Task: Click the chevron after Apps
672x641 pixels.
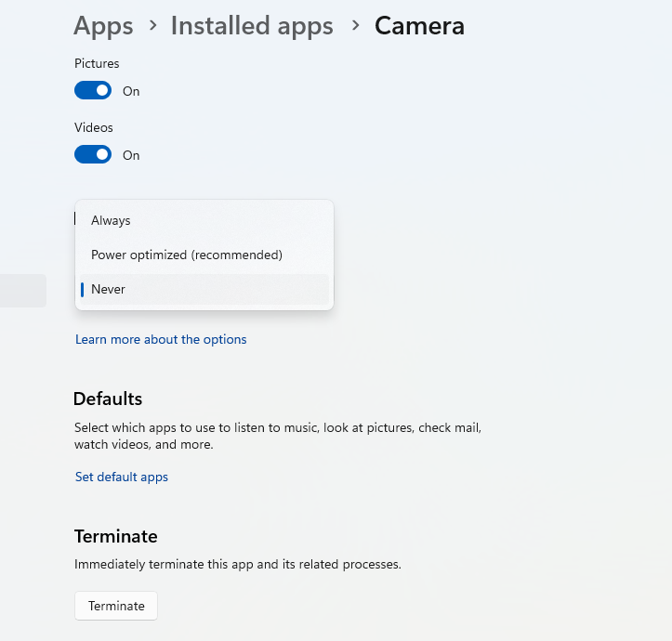Action: coord(152,26)
